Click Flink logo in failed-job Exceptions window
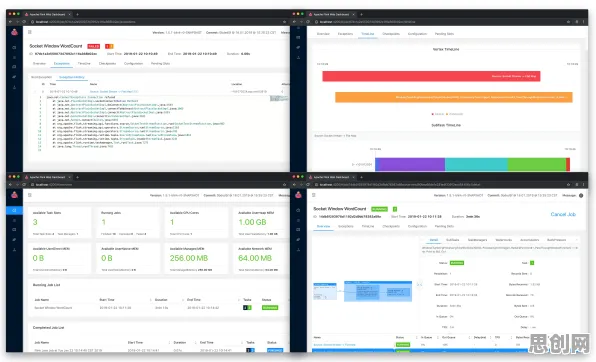 (14, 32)
